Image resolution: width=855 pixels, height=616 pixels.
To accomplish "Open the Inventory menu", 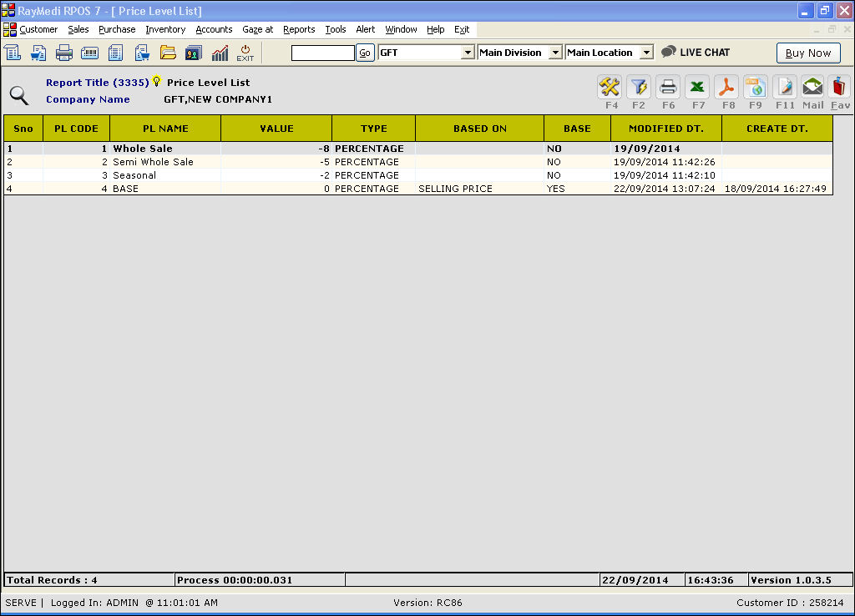I will click(x=165, y=29).
